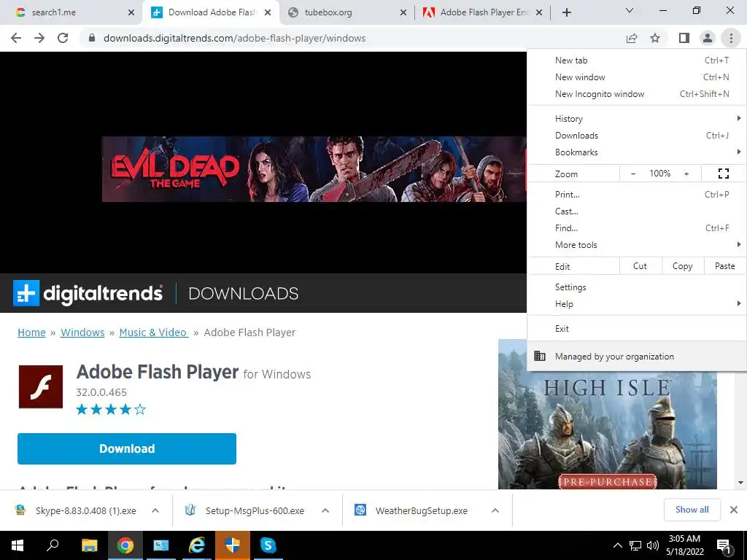Screen dimensions: 747x560
Task: Click Show all downloads
Action: 692,510
